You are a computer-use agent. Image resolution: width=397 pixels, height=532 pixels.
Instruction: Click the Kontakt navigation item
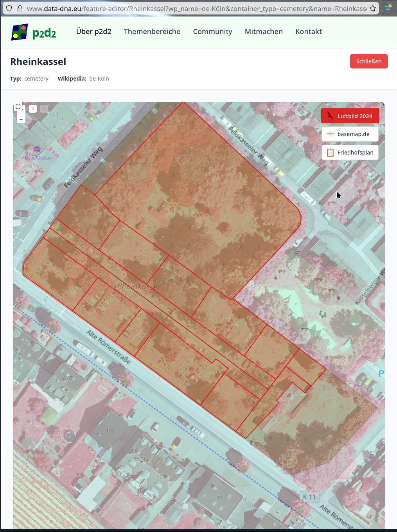pyautogui.click(x=309, y=32)
